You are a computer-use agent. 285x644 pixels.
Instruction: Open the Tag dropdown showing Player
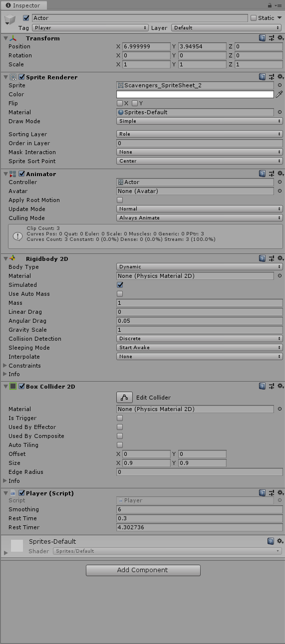[x=90, y=28]
